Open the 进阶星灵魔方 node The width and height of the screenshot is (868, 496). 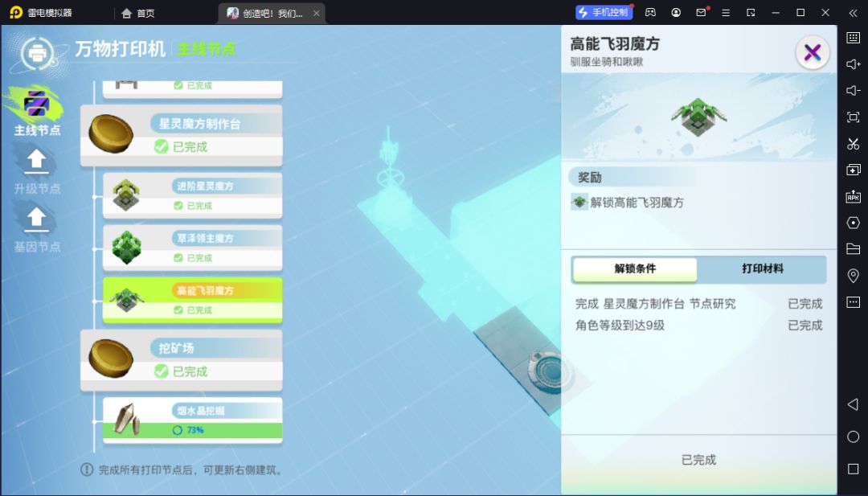pyautogui.click(x=193, y=195)
